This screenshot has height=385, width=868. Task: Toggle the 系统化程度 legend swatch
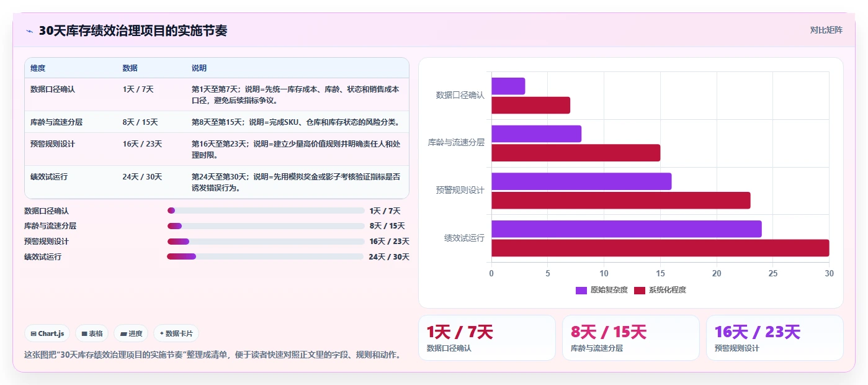pos(640,290)
